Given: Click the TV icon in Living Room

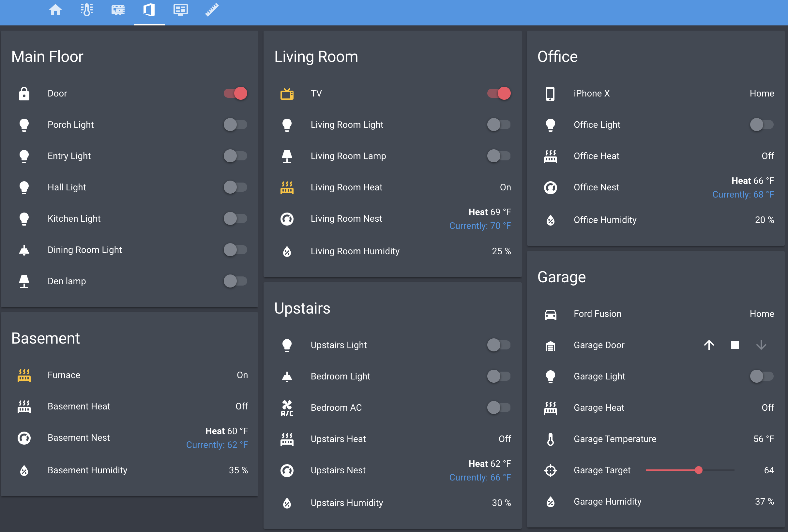Looking at the screenshot, I should [287, 94].
